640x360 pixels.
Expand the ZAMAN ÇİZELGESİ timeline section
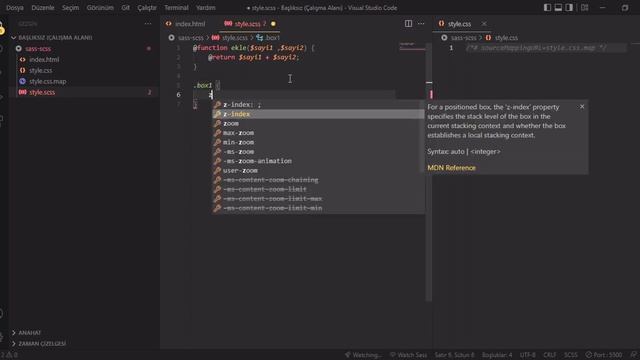[x=42, y=344]
